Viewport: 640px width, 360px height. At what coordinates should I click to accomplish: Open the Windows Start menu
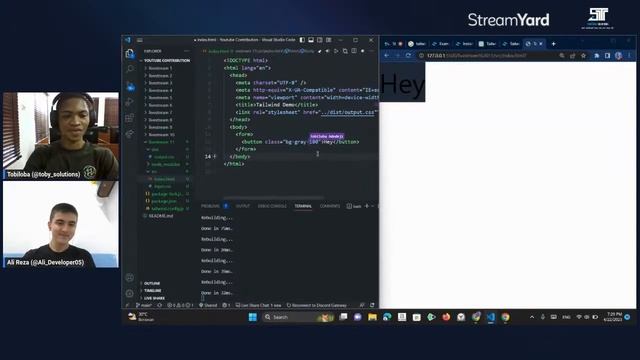point(253,317)
